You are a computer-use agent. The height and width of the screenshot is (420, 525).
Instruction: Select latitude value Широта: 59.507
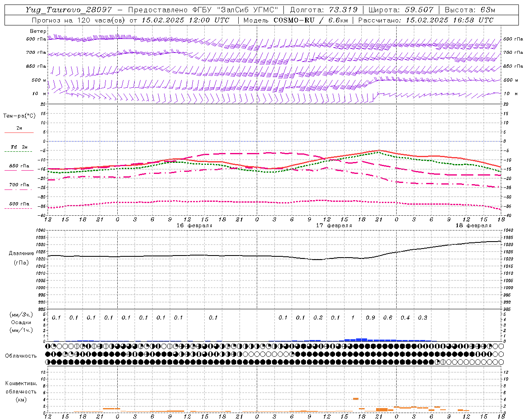point(401,10)
